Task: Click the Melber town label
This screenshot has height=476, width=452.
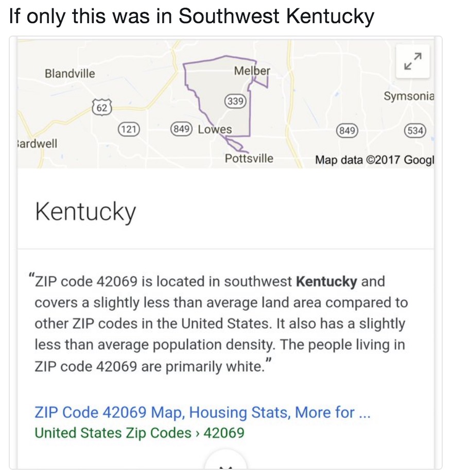Action: click(252, 72)
